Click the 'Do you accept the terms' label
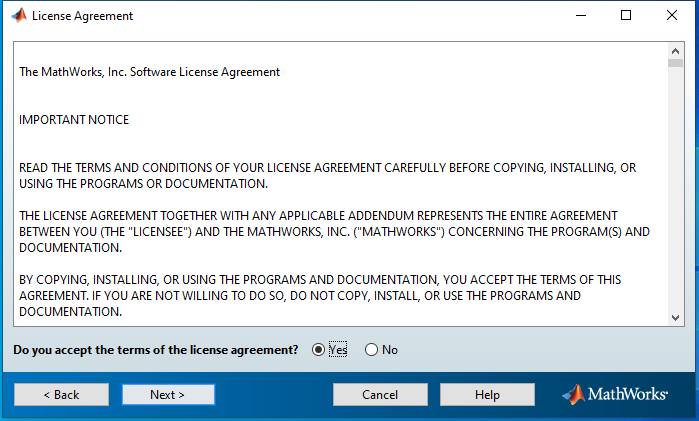699x421 pixels. tap(155, 350)
